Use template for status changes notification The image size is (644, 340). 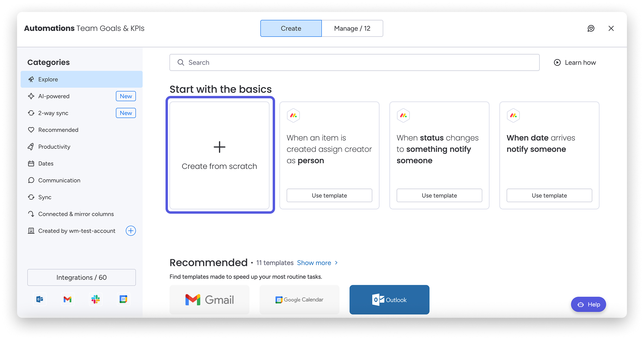439,196
